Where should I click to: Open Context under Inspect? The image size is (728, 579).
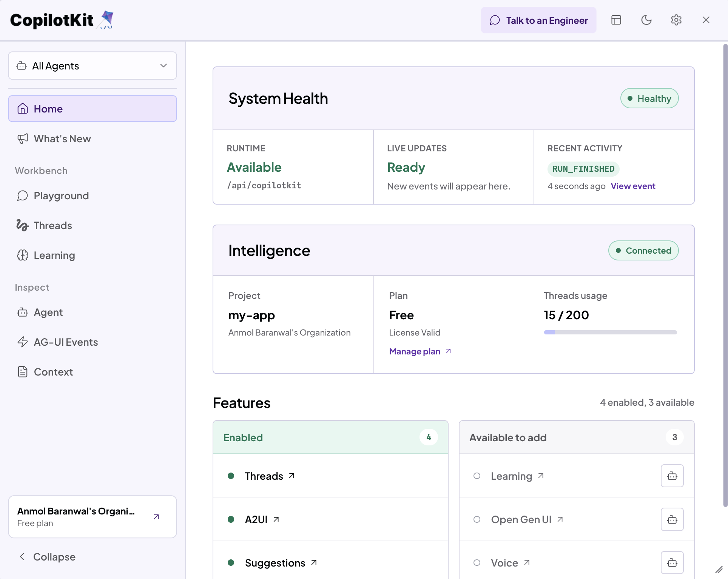point(93,372)
